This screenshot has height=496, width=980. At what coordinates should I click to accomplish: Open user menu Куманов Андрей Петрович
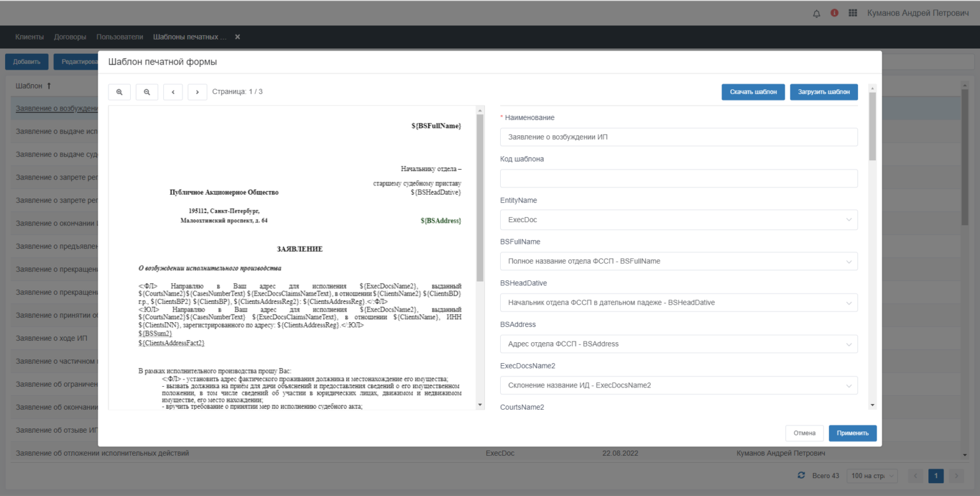point(918,13)
